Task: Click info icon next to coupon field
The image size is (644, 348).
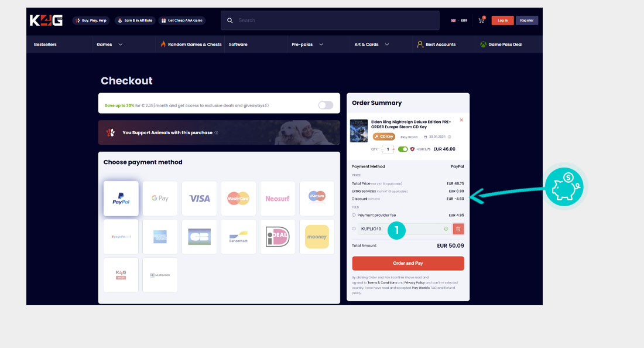Action: pos(354,229)
